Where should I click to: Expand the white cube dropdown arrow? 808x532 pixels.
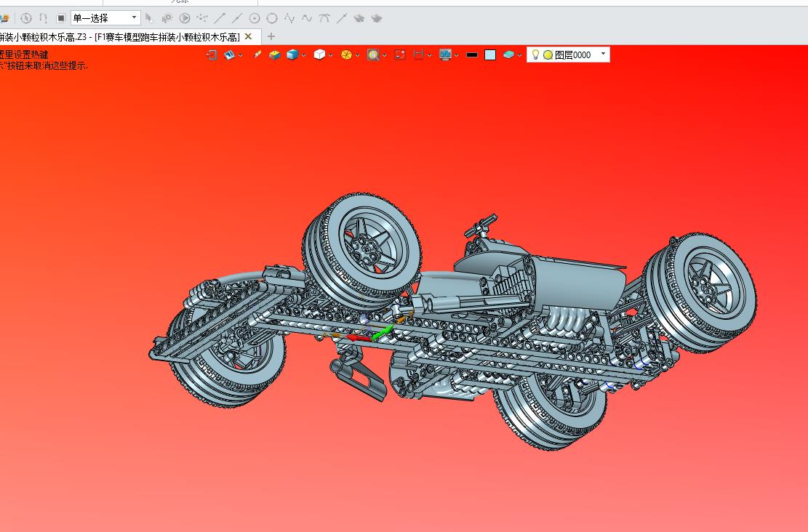pos(330,55)
